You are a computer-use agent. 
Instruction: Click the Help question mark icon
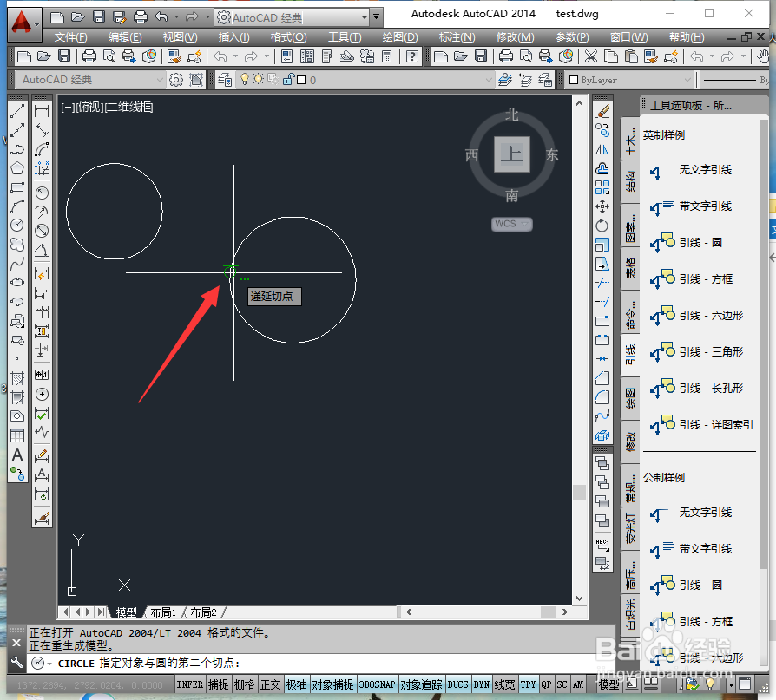click(411, 56)
